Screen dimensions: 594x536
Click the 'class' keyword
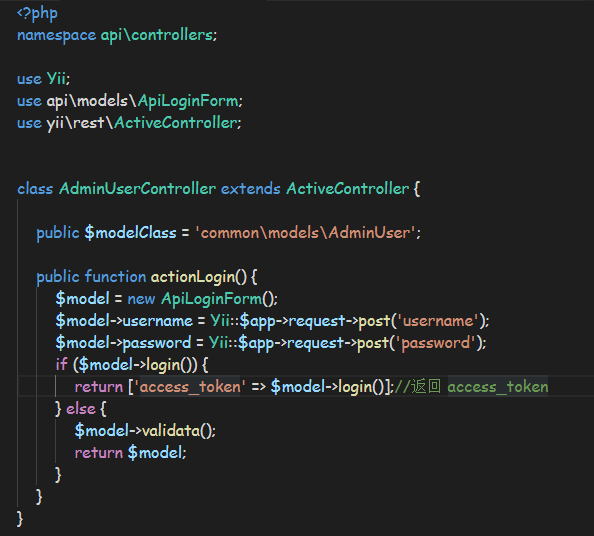[x=35, y=189]
